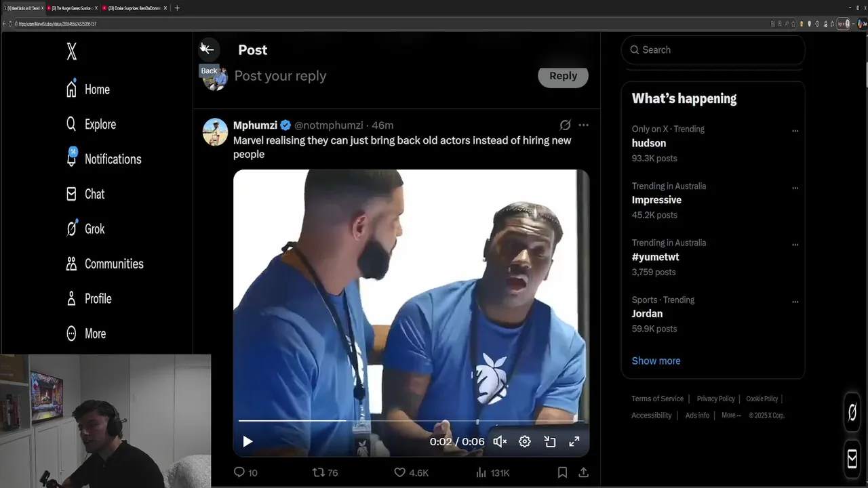This screenshot has width=868, height=488.
Task: Expand the footer 'More ···' menu
Action: tap(731, 415)
